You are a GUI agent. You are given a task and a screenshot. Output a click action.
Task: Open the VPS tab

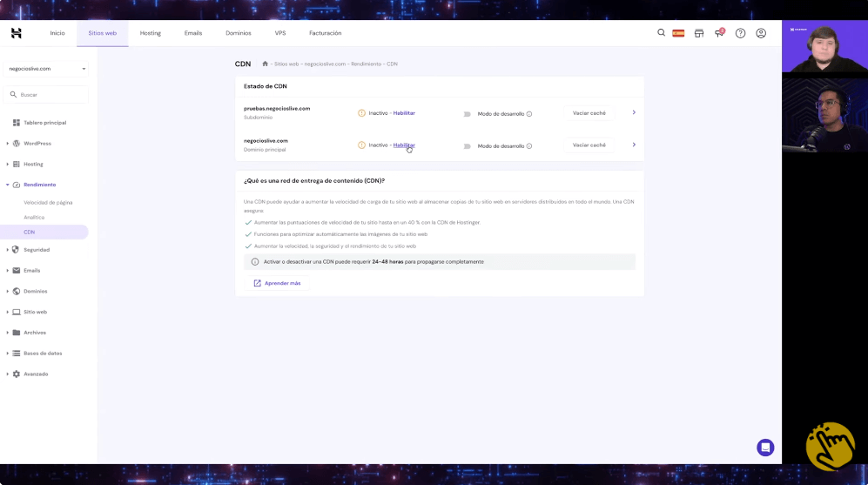point(280,33)
